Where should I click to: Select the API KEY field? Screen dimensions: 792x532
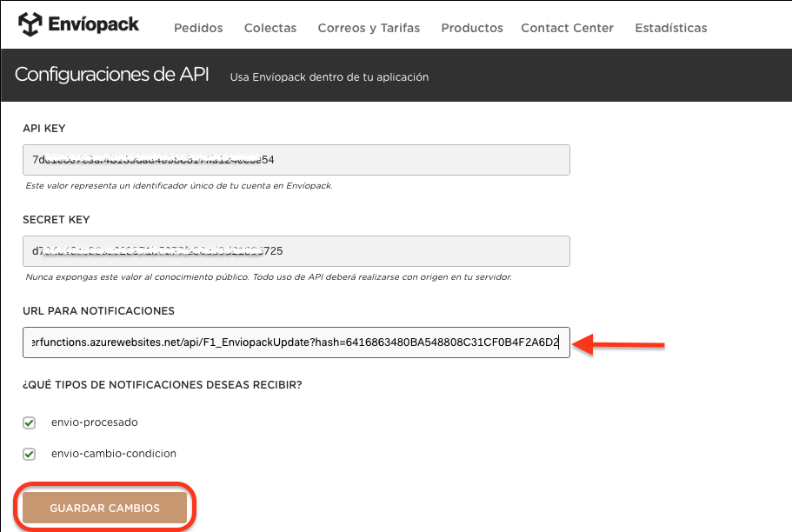(296, 160)
